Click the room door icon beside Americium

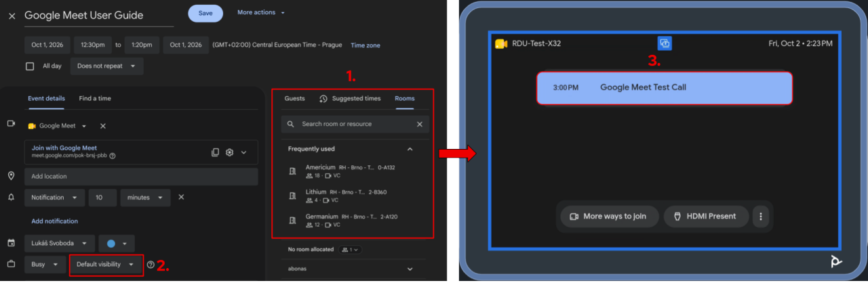pos(293,171)
